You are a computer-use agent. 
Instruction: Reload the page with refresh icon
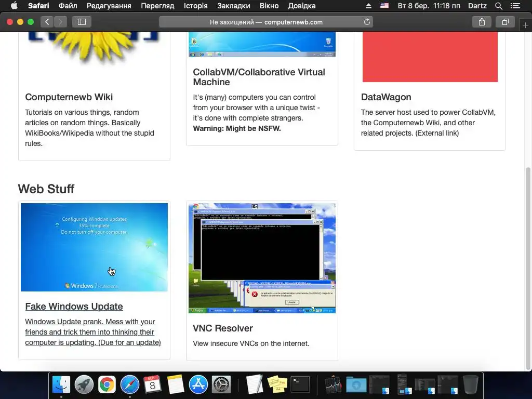pos(367,22)
